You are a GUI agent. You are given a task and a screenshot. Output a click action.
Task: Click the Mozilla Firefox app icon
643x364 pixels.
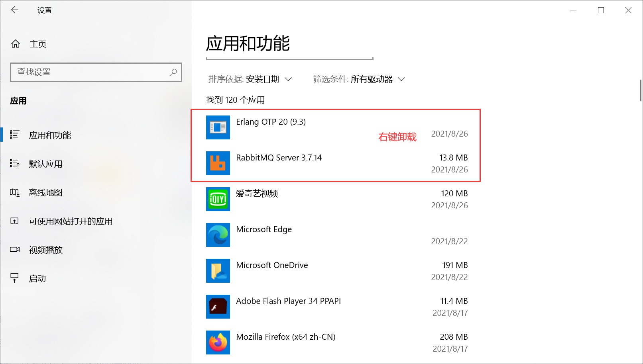click(218, 342)
